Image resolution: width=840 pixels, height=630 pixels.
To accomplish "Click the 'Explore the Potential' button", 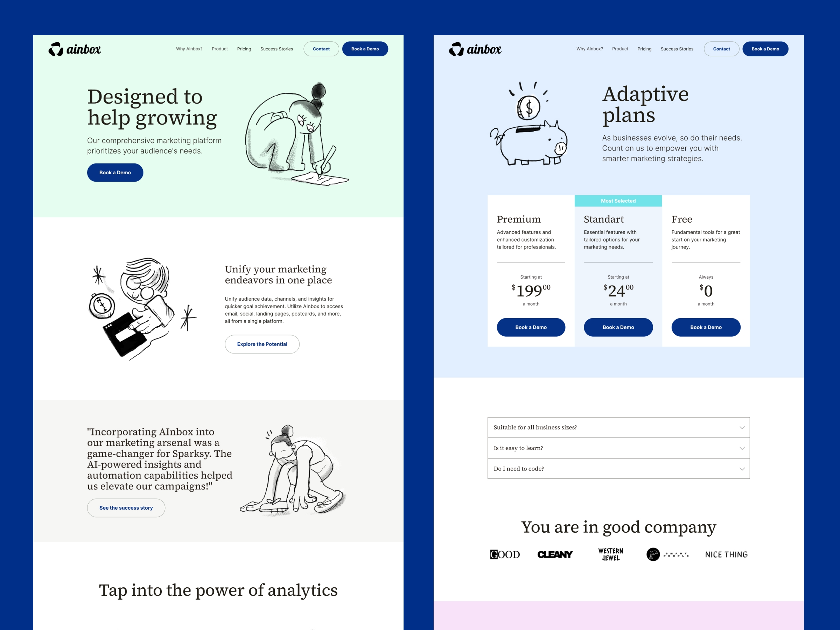I will [261, 343].
